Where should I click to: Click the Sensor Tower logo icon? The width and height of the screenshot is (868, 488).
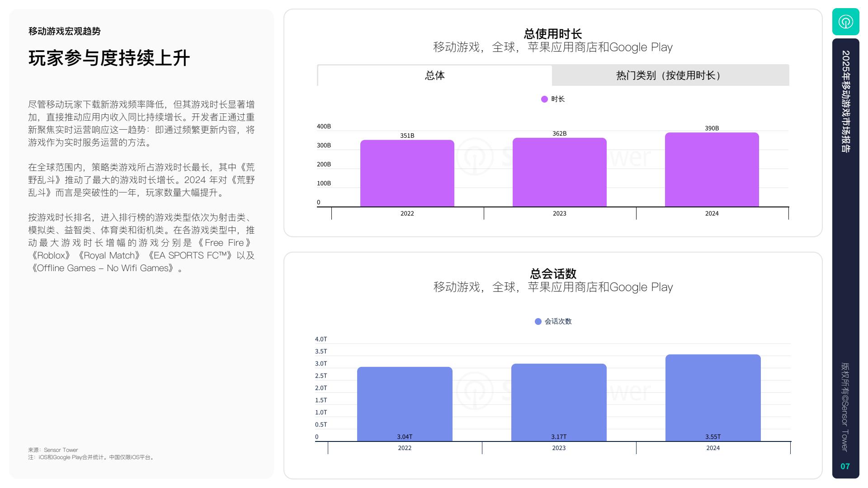[845, 22]
